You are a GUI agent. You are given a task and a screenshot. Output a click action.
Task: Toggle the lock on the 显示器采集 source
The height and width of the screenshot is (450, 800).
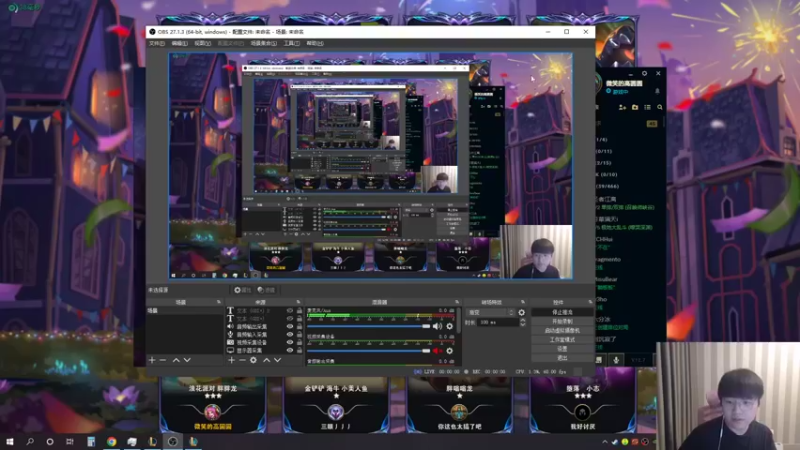click(299, 351)
